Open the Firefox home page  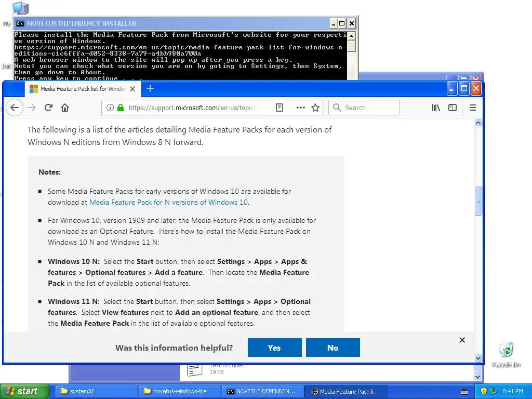[65, 108]
